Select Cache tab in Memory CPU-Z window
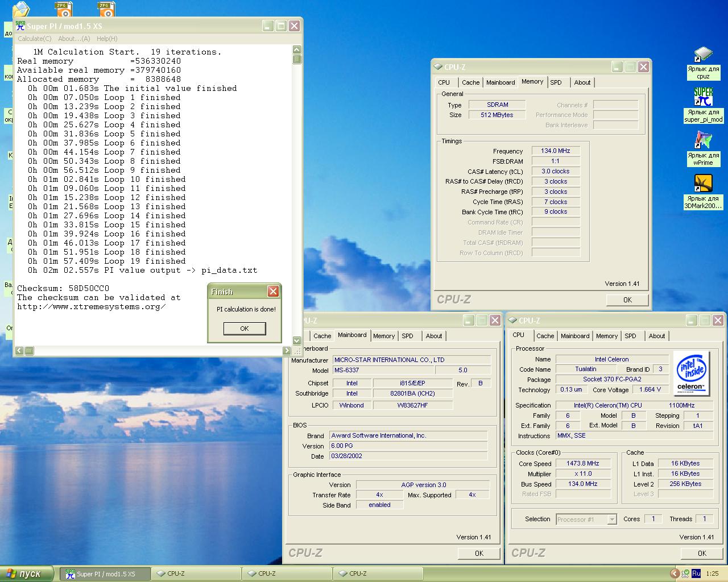Viewport: 728px width, 582px height. coord(470,82)
